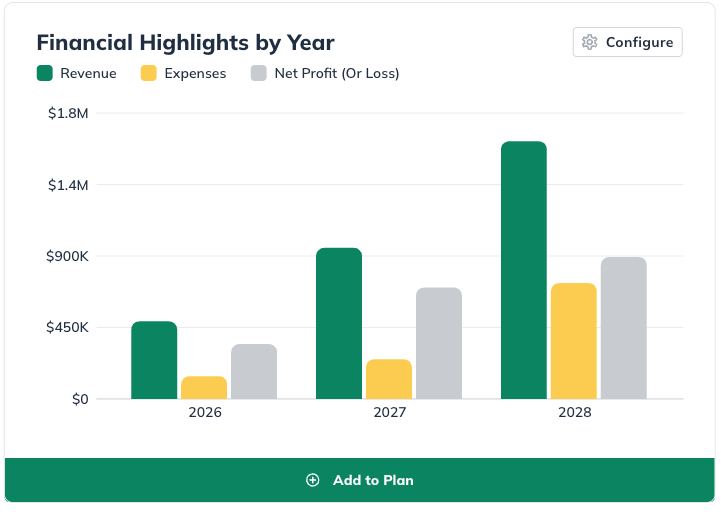Click the $1.4M y-axis label
The width and height of the screenshot is (721, 514).
pos(68,185)
